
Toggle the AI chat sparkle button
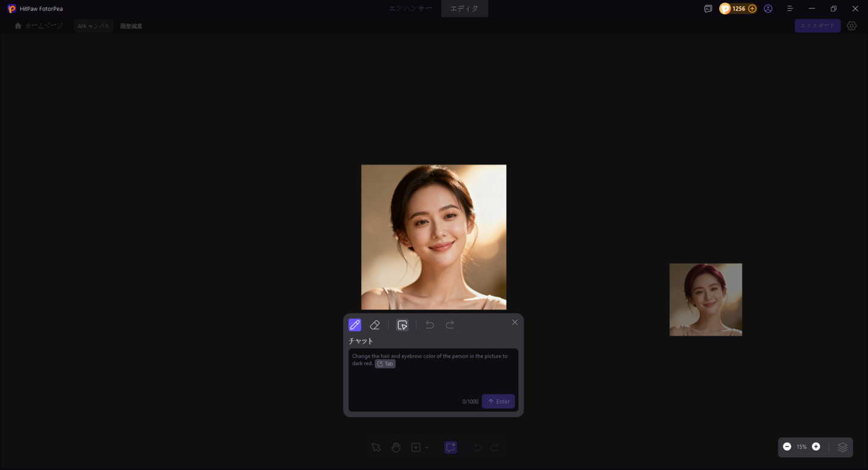[450, 447]
